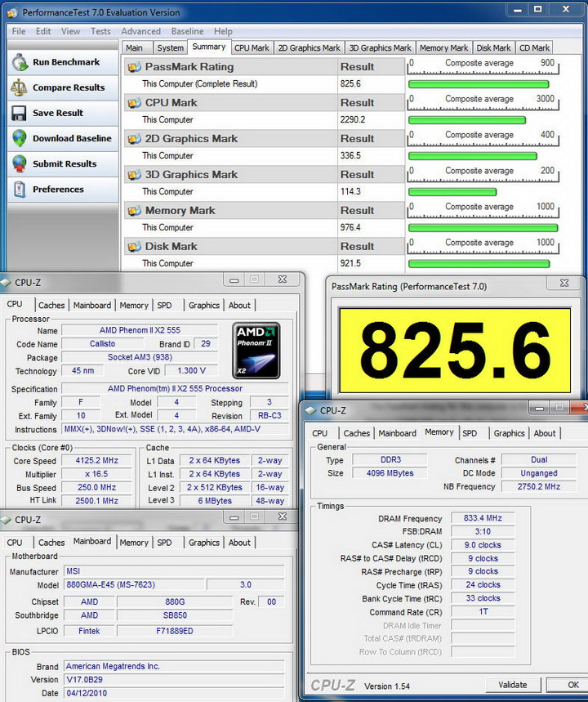This screenshot has height=702, width=588.
Task: Select Mainboard tab in CPU-Z memory window
Action: point(398,433)
